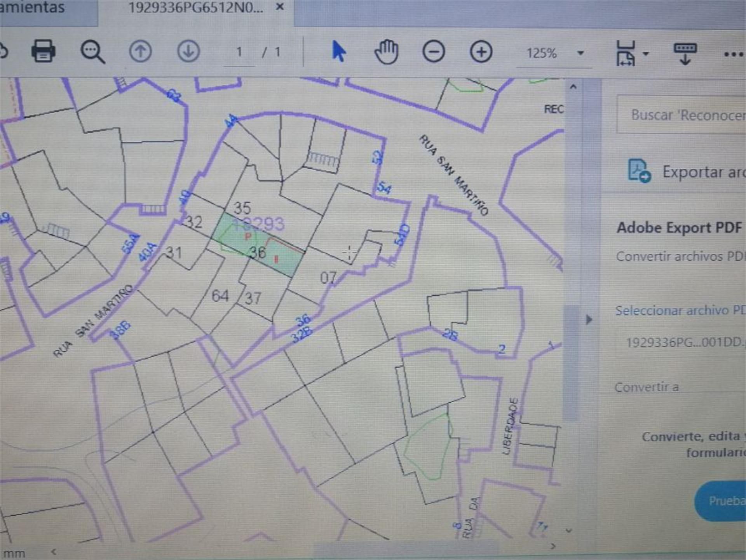Open the 125% zoom level dropdown
This screenshot has width=746, height=560.
click(554, 53)
